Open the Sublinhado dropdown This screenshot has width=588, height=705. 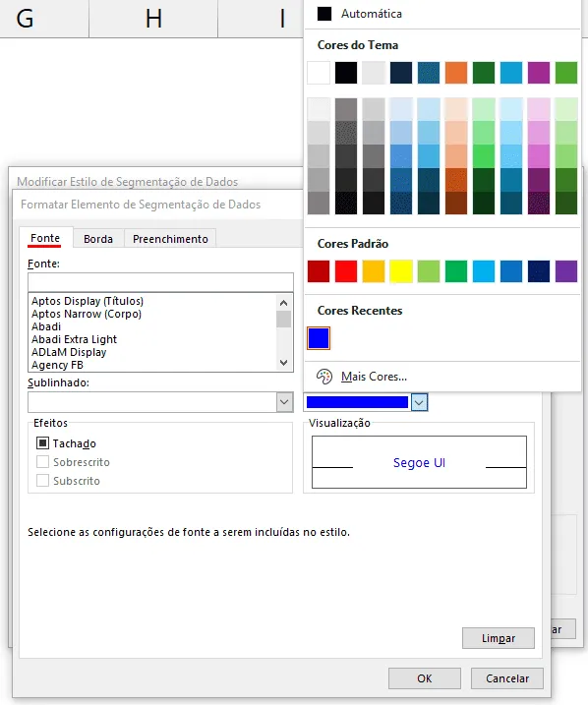(284, 402)
